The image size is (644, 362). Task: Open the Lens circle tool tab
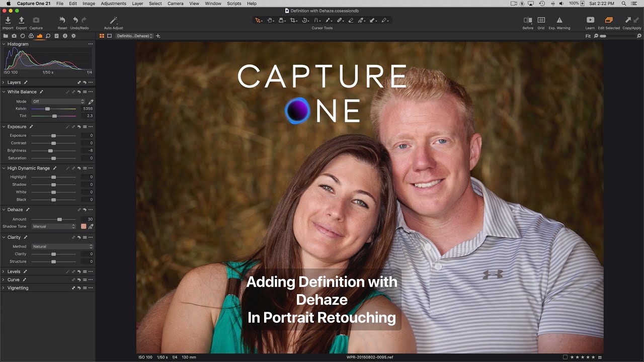coord(23,36)
